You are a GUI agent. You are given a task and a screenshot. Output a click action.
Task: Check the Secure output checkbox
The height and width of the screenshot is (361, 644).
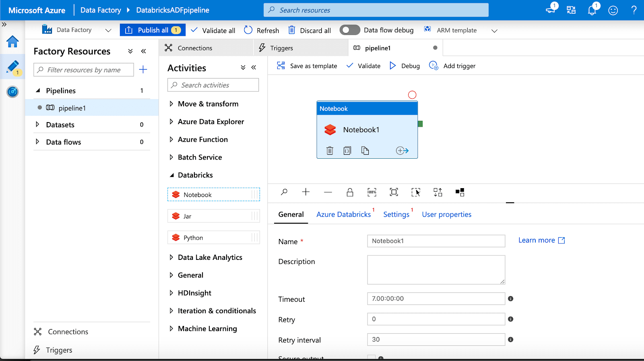371,357
